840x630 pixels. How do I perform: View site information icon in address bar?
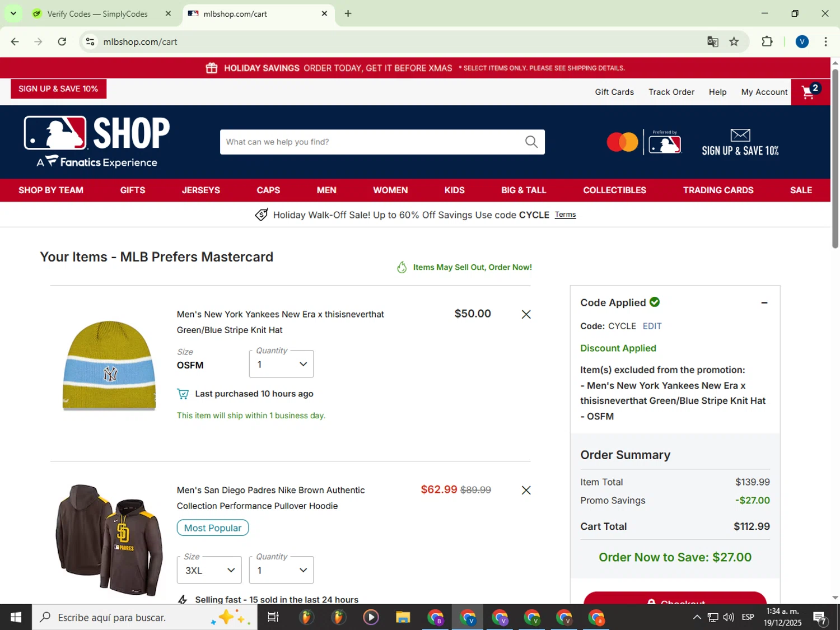90,41
